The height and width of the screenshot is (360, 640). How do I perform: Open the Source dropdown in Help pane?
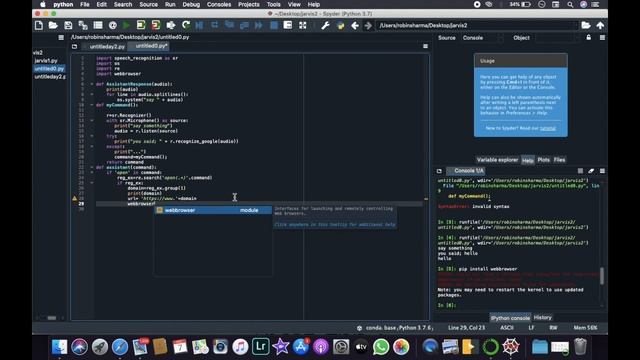click(481, 38)
